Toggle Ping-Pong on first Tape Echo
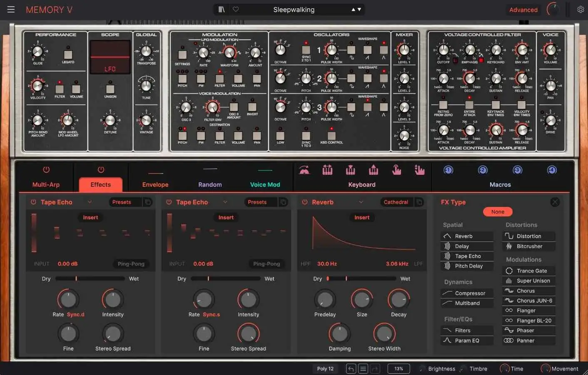This screenshot has width=588, height=375. pyautogui.click(x=131, y=264)
